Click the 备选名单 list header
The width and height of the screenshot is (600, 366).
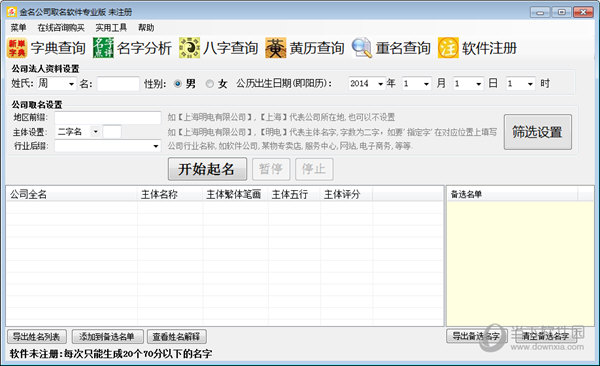click(x=512, y=194)
